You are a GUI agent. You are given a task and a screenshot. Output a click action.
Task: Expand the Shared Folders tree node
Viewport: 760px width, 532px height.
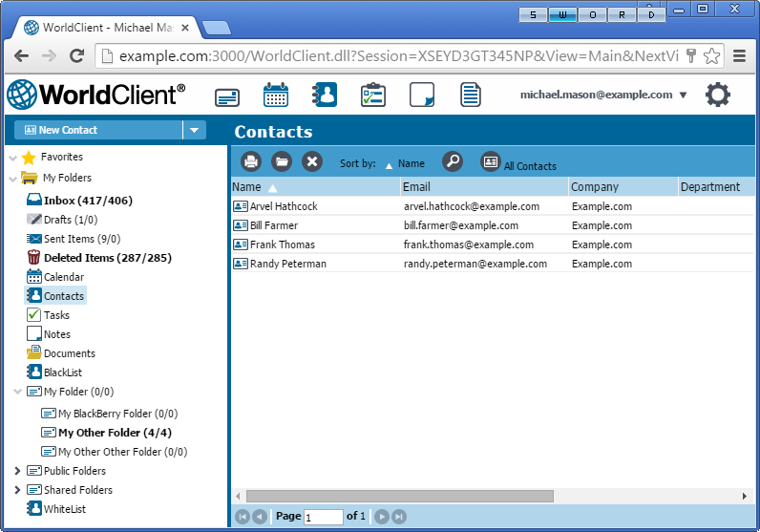coord(18,490)
